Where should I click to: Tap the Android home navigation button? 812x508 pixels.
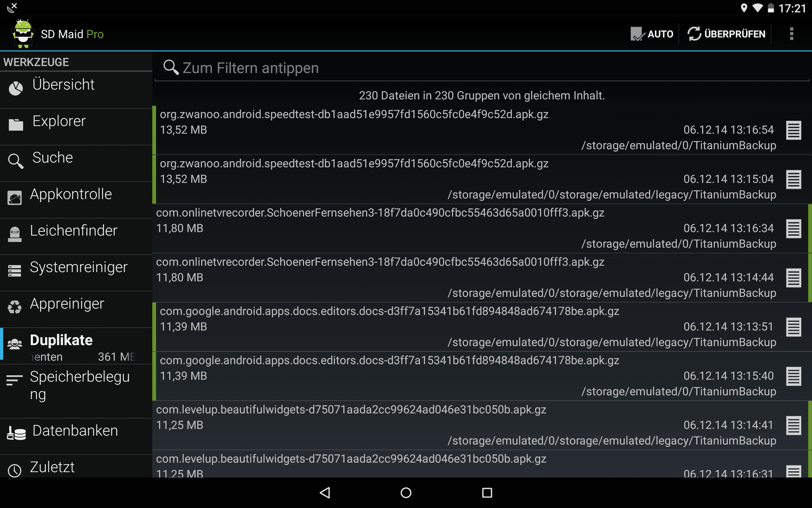(x=406, y=492)
